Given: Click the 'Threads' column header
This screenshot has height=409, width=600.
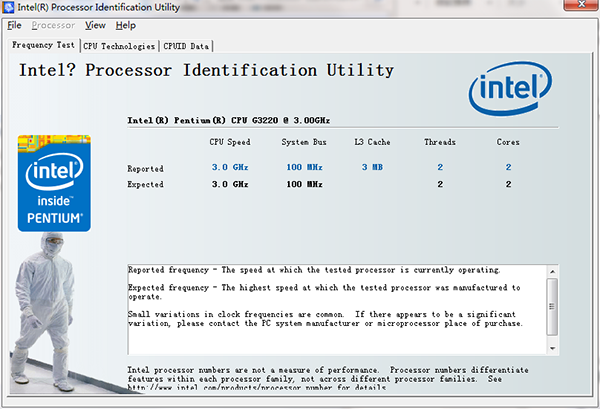Looking at the screenshot, I should coord(440,142).
